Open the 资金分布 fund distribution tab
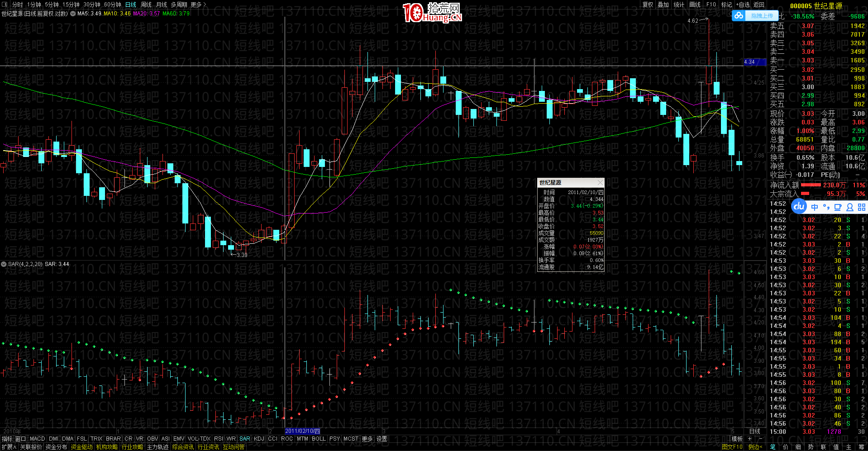The width and height of the screenshot is (868, 451). pos(56,447)
